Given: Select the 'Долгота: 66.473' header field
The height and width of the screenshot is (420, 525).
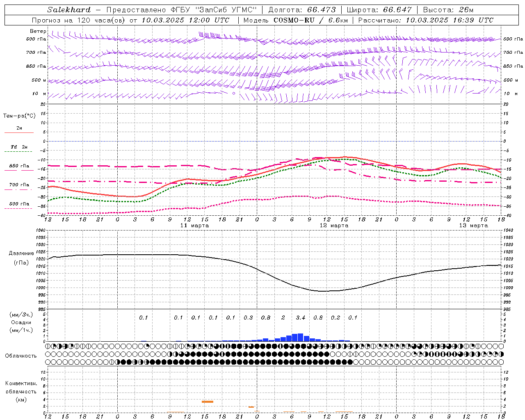Looking at the screenshot, I should tap(301, 10).
